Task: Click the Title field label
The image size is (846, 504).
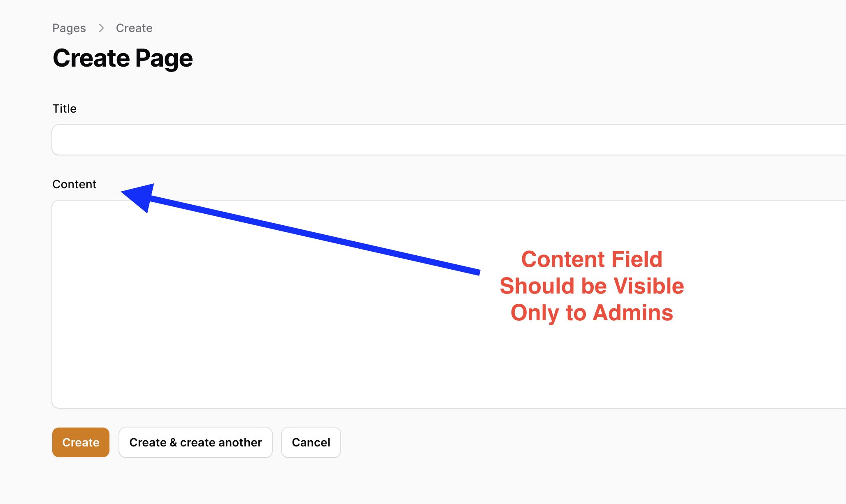Action: (x=65, y=109)
